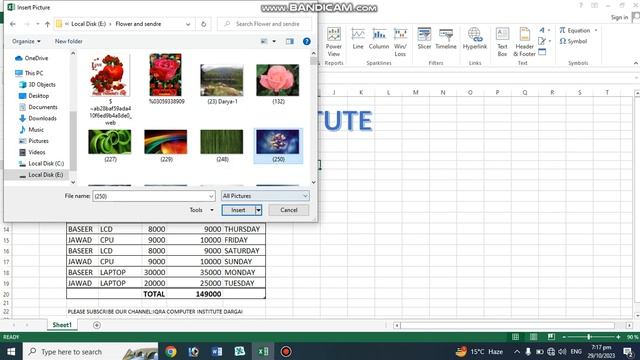Click taskbar search box
Image resolution: width=640 pixels, height=360 pixels.
(90, 351)
